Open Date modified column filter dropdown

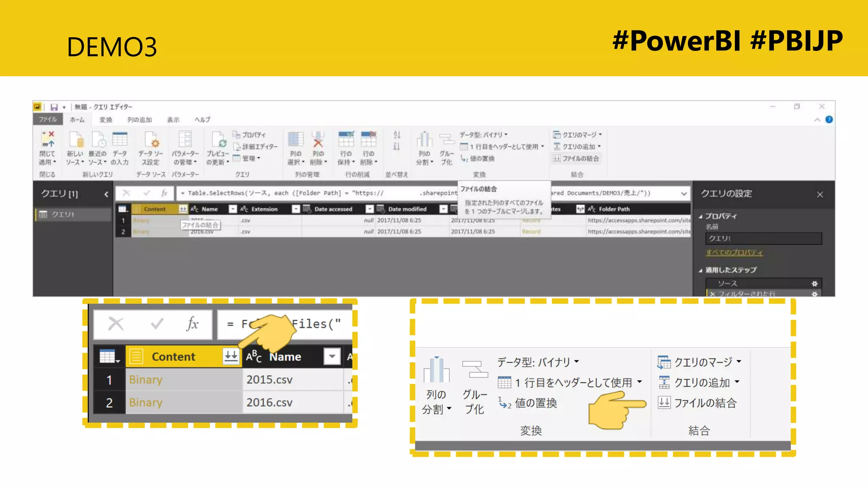[x=443, y=209]
